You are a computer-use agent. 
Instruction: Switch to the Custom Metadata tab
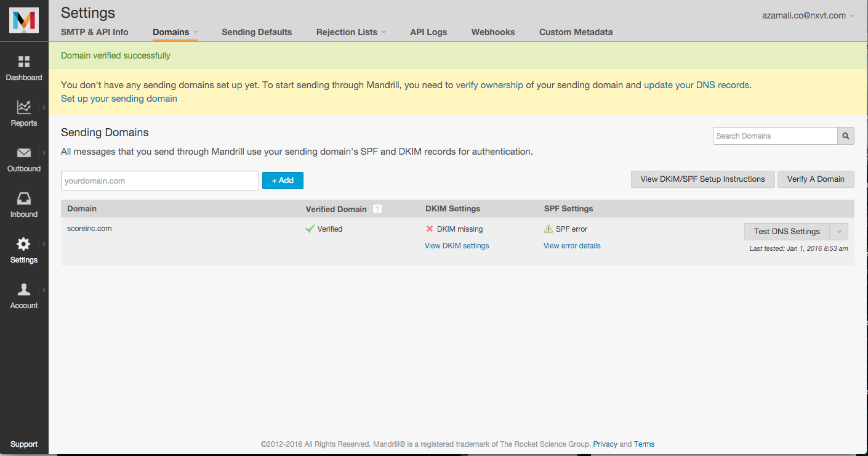tap(576, 32)
